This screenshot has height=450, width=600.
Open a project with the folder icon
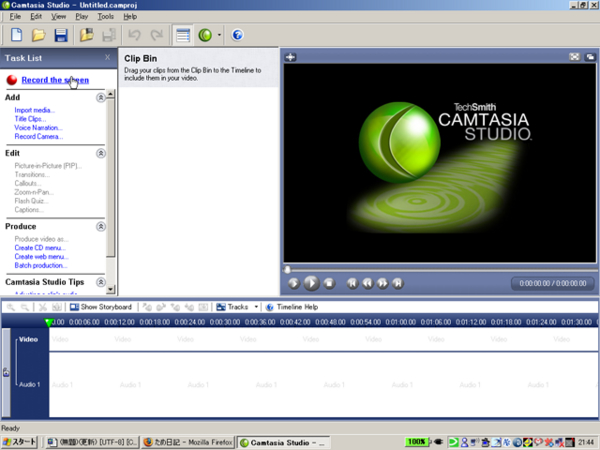click(x=38, y=35)
